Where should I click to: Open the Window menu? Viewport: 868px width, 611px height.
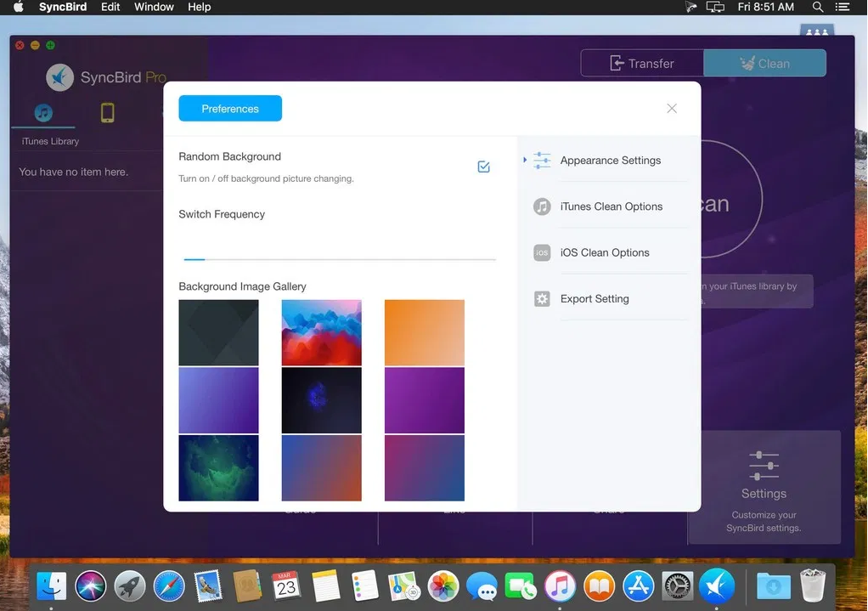click(x=153, y=7)
